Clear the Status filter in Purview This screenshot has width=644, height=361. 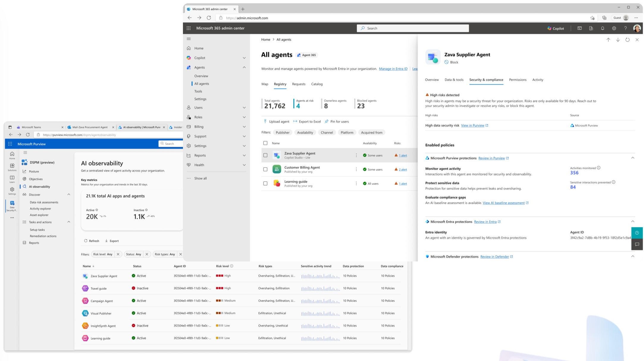click(x=147, y=254)
